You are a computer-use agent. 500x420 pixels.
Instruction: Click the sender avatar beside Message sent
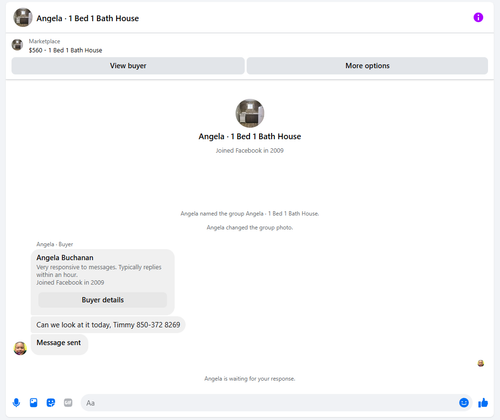[20, 348]
